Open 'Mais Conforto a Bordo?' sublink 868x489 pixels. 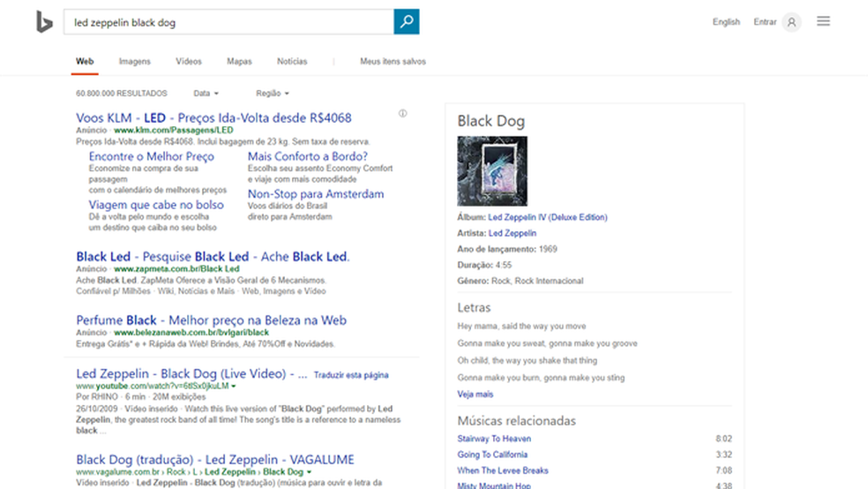tap(307, 157)
